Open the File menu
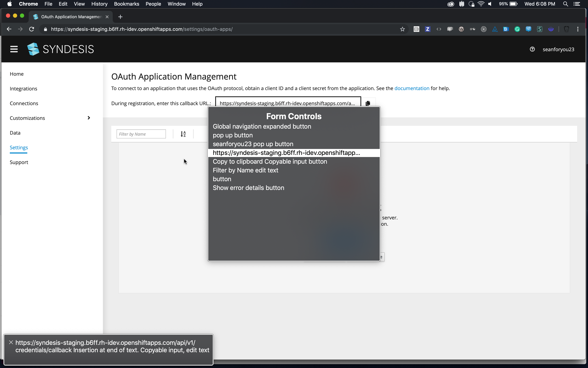588x368 pixels. (x=48, y=4)
